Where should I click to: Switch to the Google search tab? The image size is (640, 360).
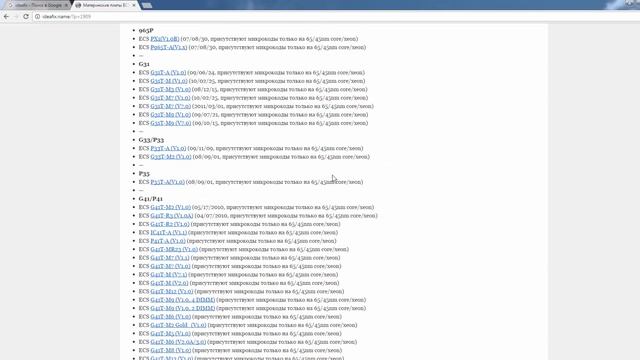pyautogui.click(x=38, y=5)
